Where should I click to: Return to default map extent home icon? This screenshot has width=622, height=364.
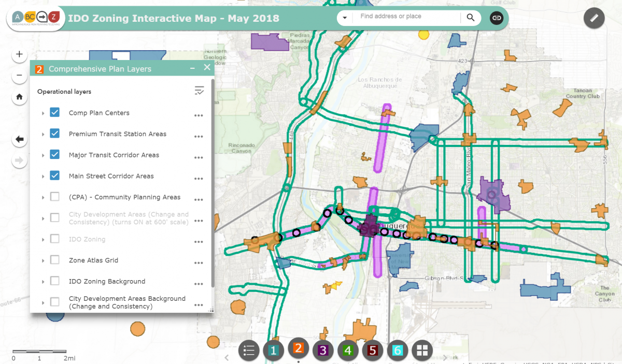pos(19,96)
